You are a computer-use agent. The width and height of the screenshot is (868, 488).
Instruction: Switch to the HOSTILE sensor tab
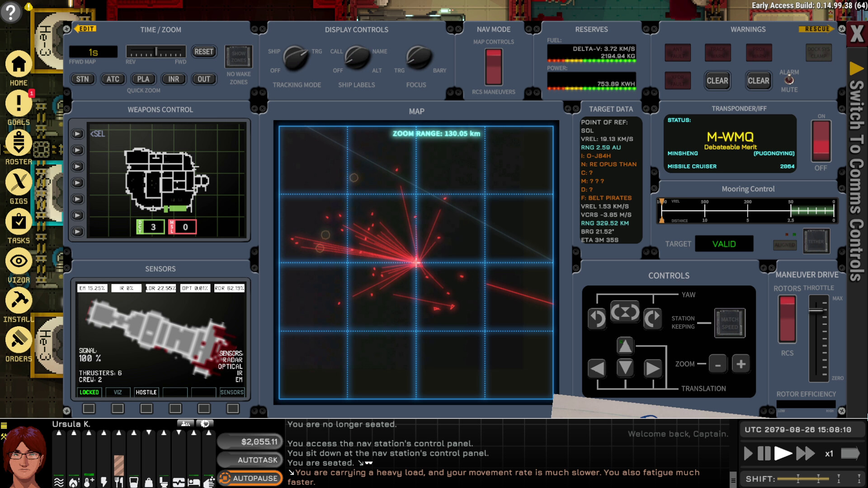pos(146,392)
